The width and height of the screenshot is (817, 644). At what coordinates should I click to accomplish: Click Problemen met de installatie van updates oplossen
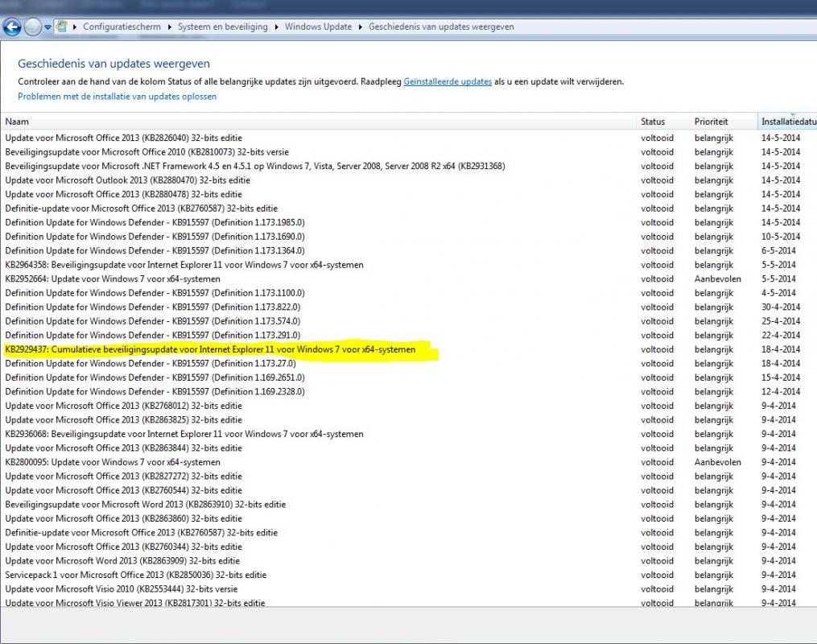[x=117, y=97]
